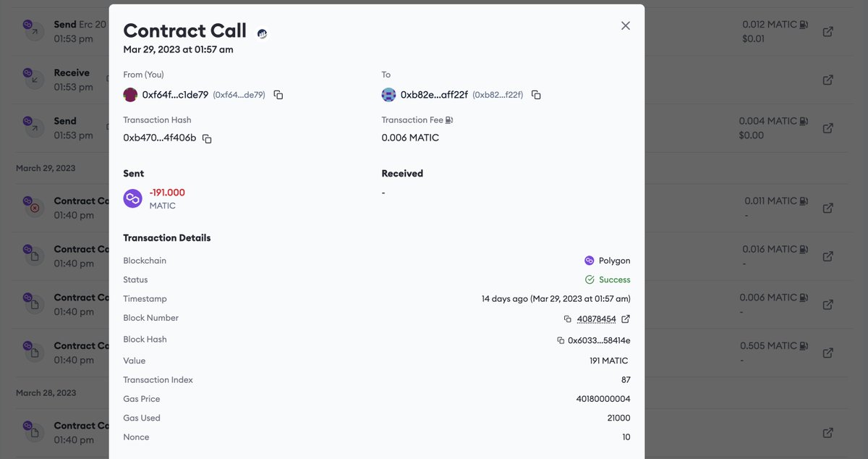The height and width of the screenshot is (459, 868).
Task: Click the sender avatar next to 0xf64f...c1de79
Action: pos(130,95)
